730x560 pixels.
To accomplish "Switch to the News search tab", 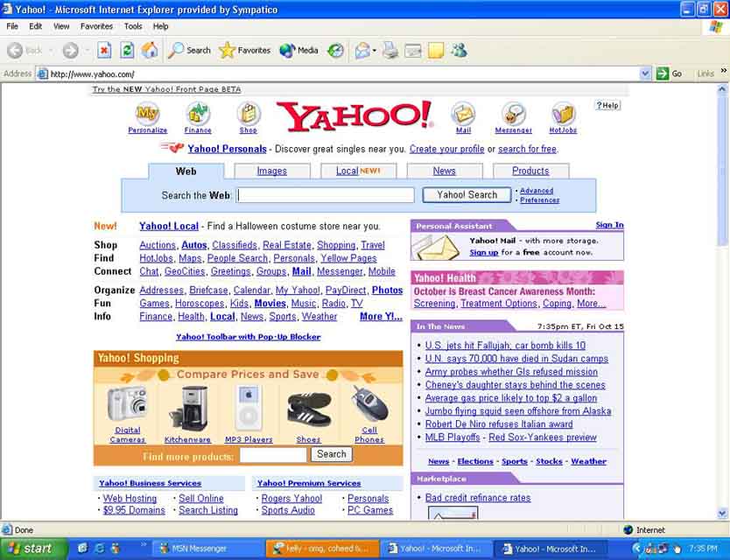I will [444, 171].
